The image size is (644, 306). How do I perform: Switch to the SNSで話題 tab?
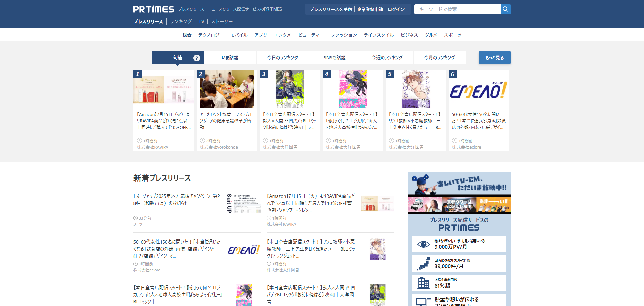pyautogui.click(x=335, y=58)
